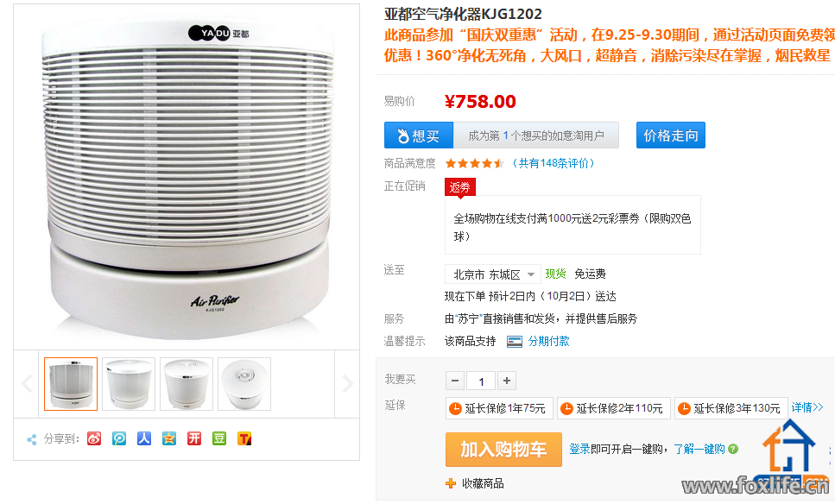Select 延长保修2年110元 warranty option
The width and height of the screenshot is (835, 504).
(x=612, y=408)
